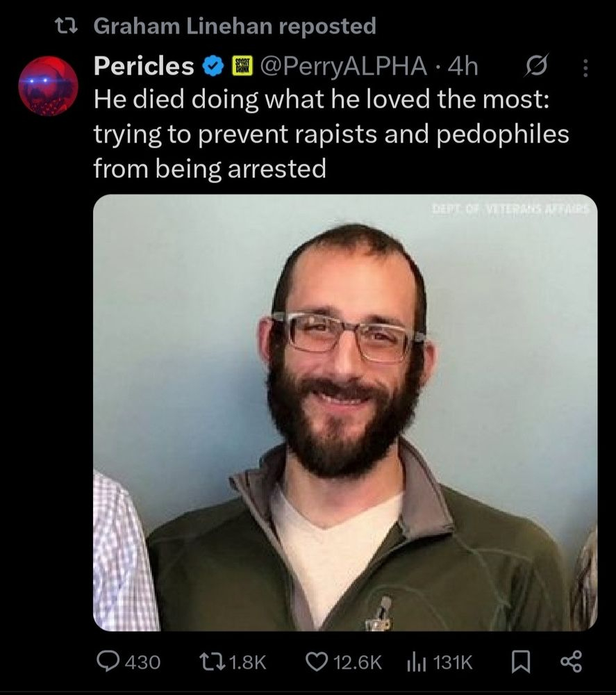Like the post with the heart icon
The width and height of the screenshot is (616, 695).
[316, 662]
